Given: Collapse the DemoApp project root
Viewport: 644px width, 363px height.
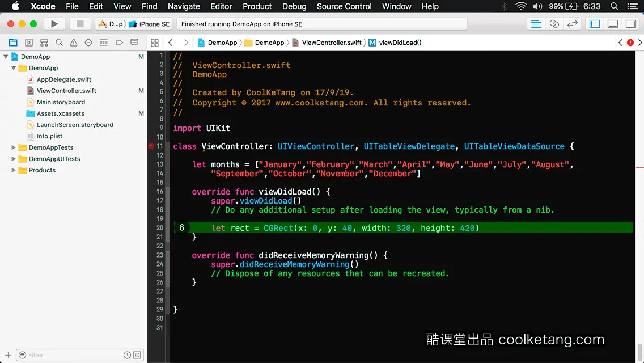Looking at the screenshot, I should click(6, 57).
